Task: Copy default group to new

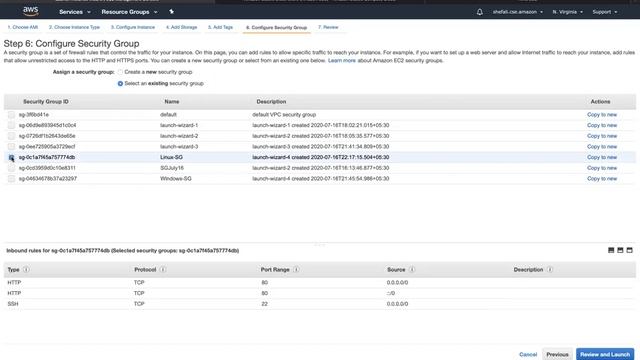Action: pos(602,115)
